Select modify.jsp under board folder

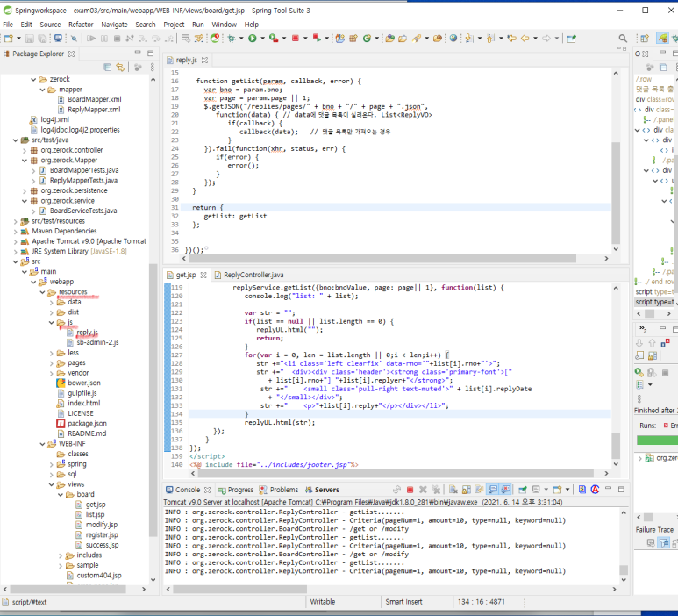101,525
